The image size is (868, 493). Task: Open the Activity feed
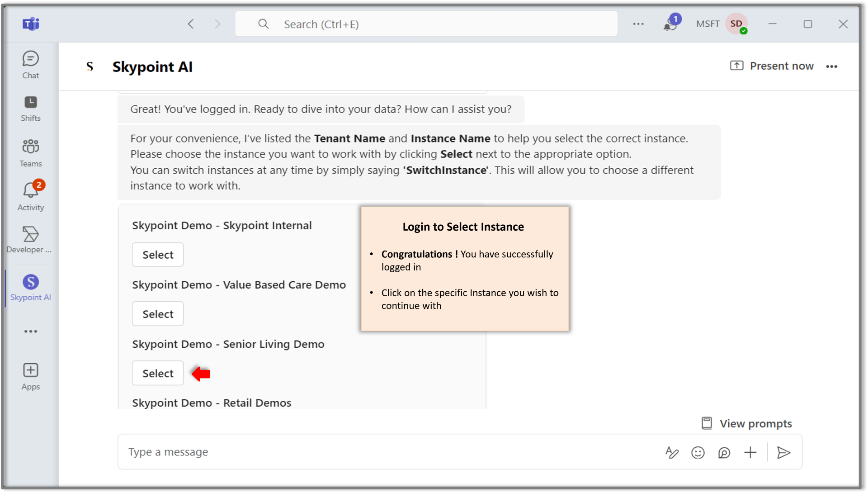pos(31,196)
